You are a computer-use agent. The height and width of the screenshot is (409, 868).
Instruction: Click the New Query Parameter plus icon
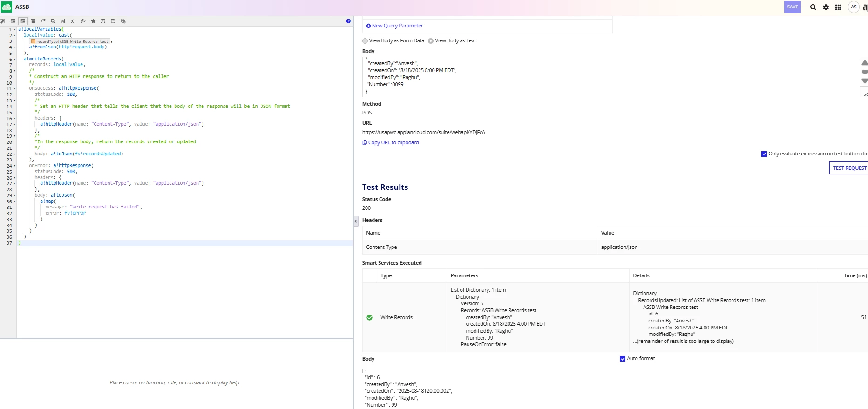click(x=368, y=26)
